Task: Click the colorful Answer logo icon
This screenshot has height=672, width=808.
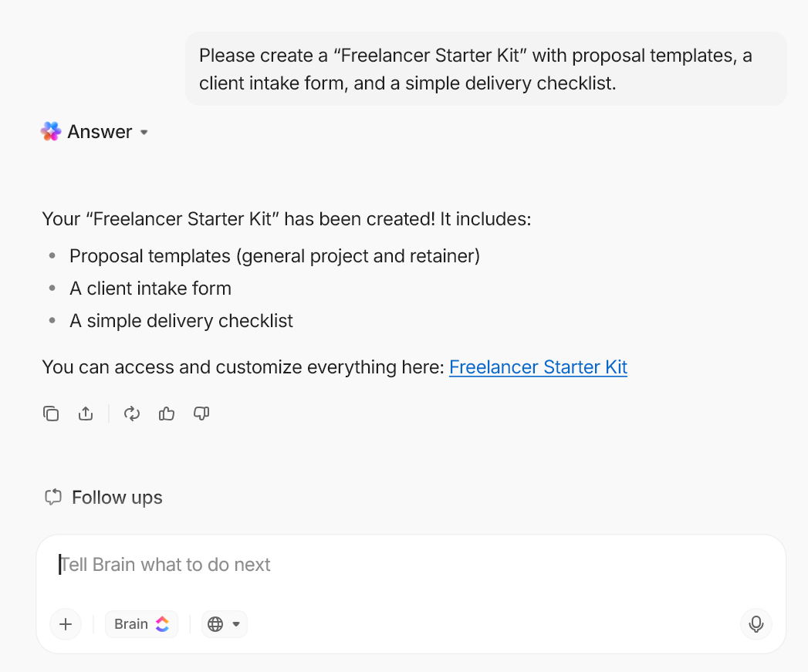Action: pyautogui.click(x=51, y=132)
